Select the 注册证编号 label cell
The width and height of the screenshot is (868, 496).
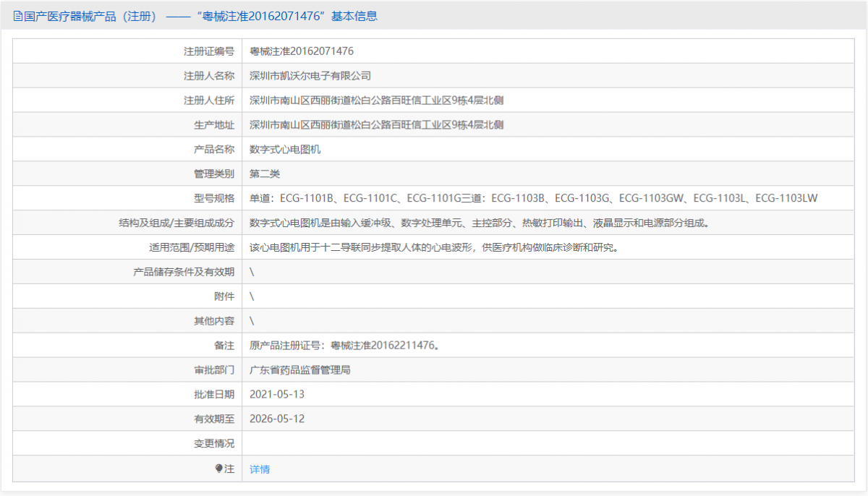[209, 51]
